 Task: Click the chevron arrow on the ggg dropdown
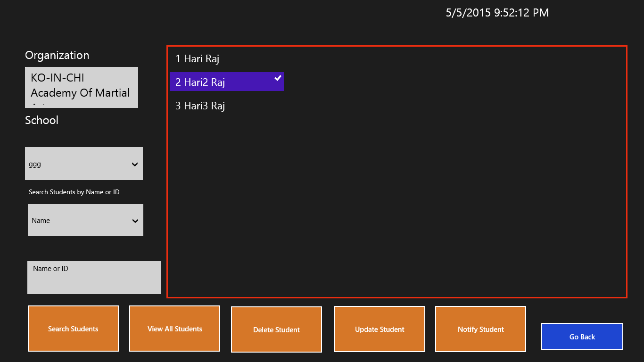(x=135, y=165)
